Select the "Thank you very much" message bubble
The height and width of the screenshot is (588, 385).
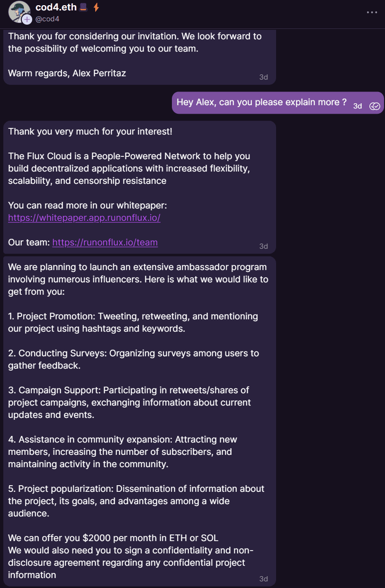pos(140,187)
